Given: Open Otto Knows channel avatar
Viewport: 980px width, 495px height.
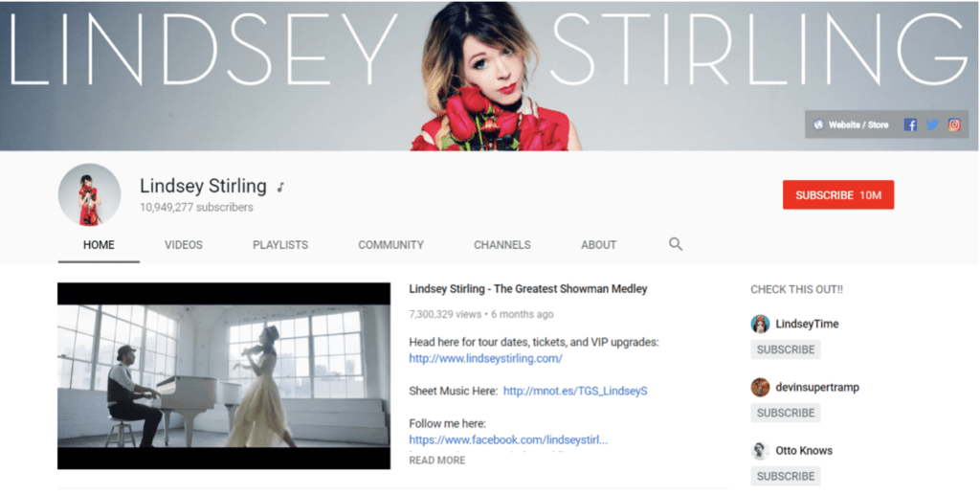Looking at the screenshot, I should pos(760,451).
